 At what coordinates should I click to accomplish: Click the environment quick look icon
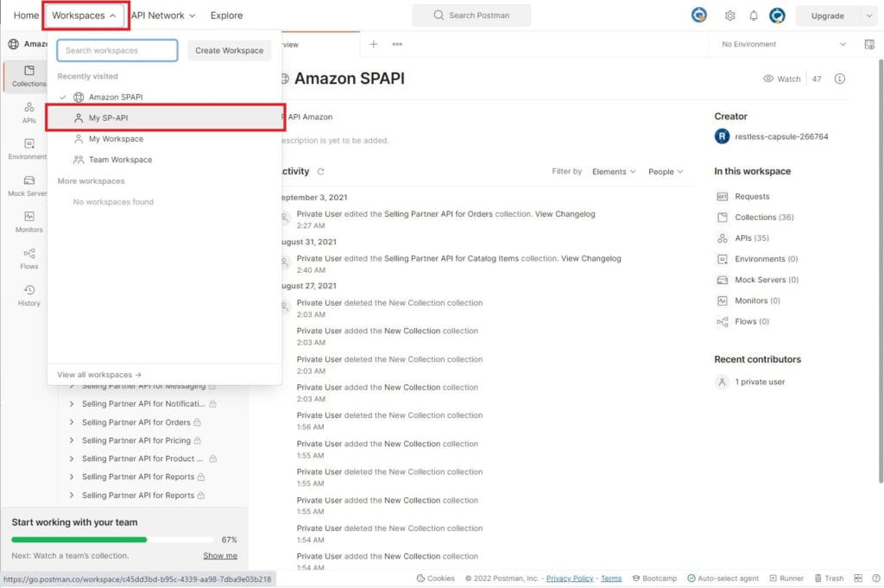(x=868, y=44)
